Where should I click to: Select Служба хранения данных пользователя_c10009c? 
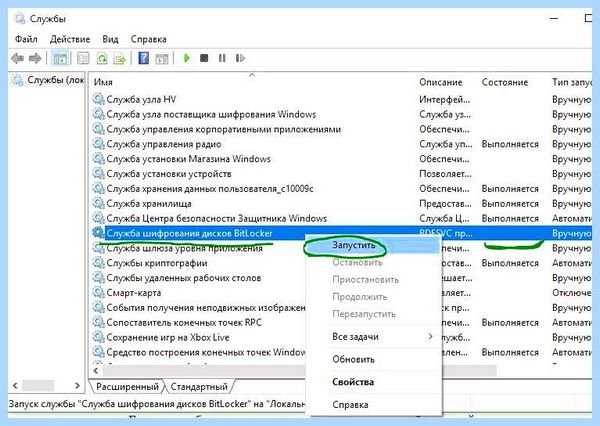click(x=210, y=188)
